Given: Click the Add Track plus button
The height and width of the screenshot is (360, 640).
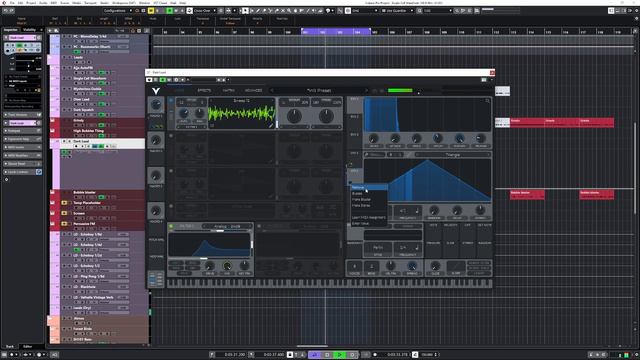Looking at the screenshot, I should (50, 30).
